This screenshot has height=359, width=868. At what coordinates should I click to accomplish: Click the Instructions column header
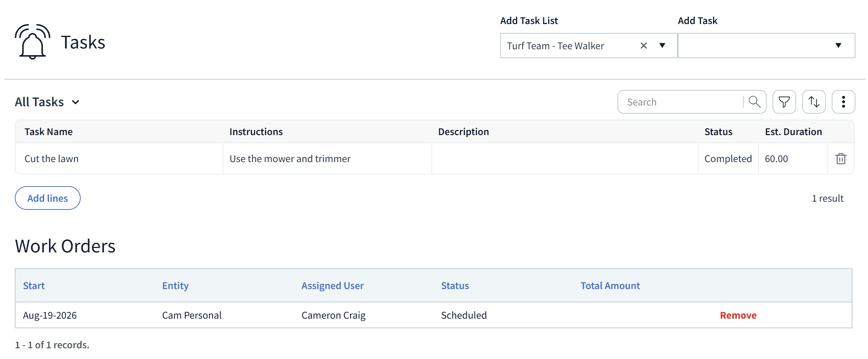coord(256,132)
